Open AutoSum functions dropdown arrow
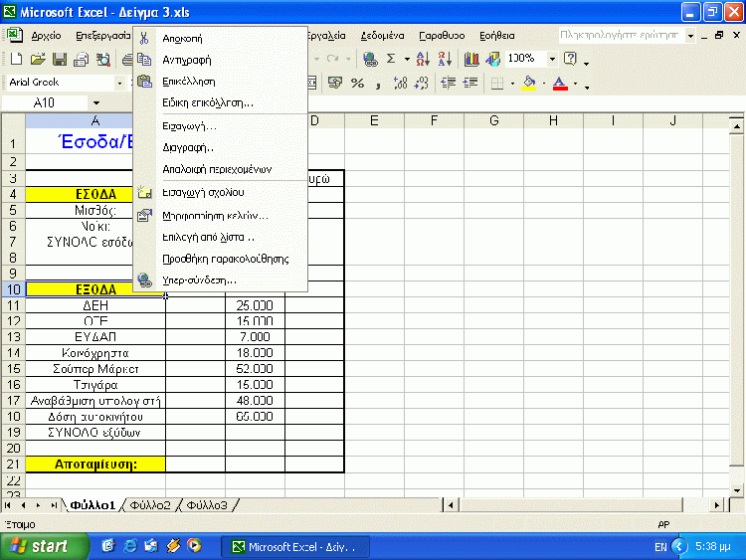The height and width of the screenshot is (560, 746). click(x=407, y=59)
